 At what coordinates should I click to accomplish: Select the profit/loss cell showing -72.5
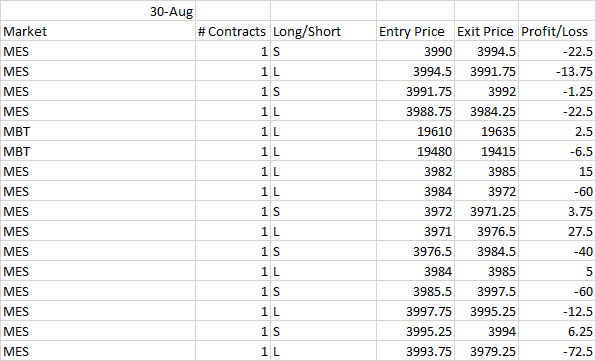pos(557,351)
